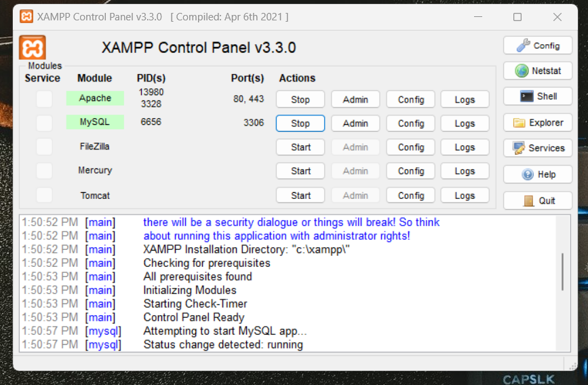Open Netstat with the globe icon

pyautogui.click(x=538, y=71)
